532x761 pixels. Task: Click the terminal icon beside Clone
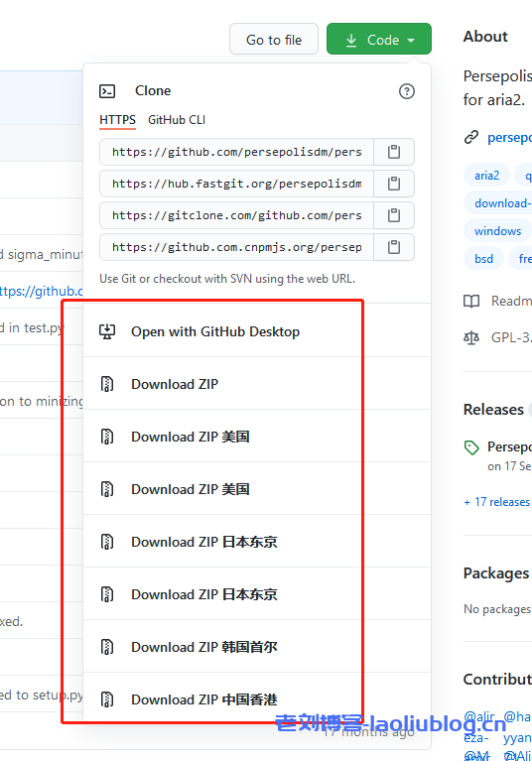click(x=107, y=91)
